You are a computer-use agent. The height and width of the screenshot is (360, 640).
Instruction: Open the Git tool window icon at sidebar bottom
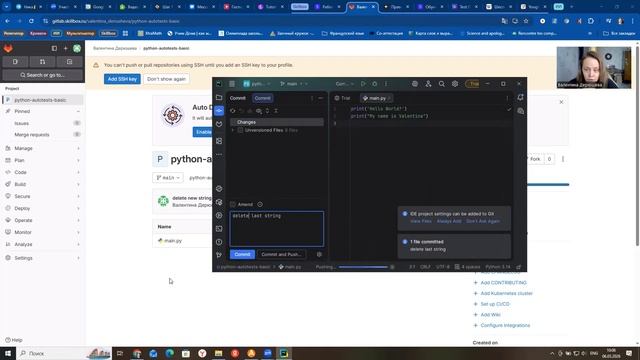[x=219, y=255]
